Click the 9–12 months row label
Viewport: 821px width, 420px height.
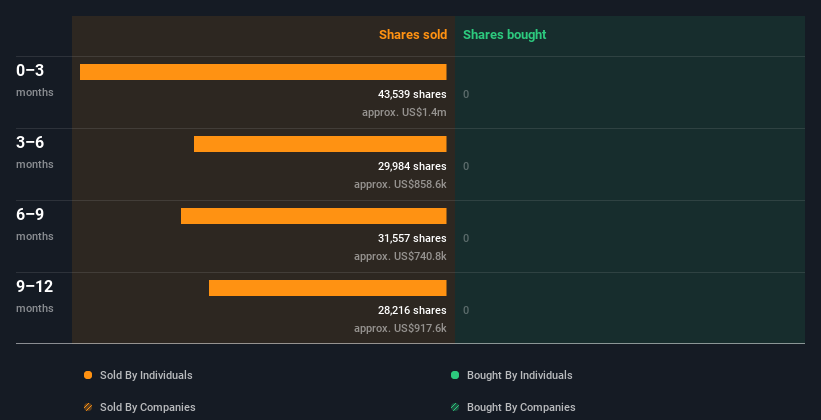point(35,296)
